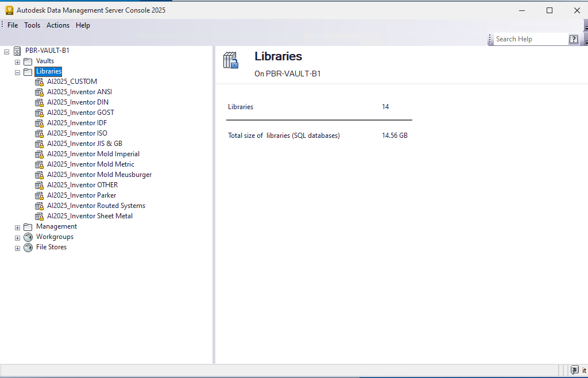
Task: Expand the File Stores node
Action: pyautogui.click(x=17, y=248)
